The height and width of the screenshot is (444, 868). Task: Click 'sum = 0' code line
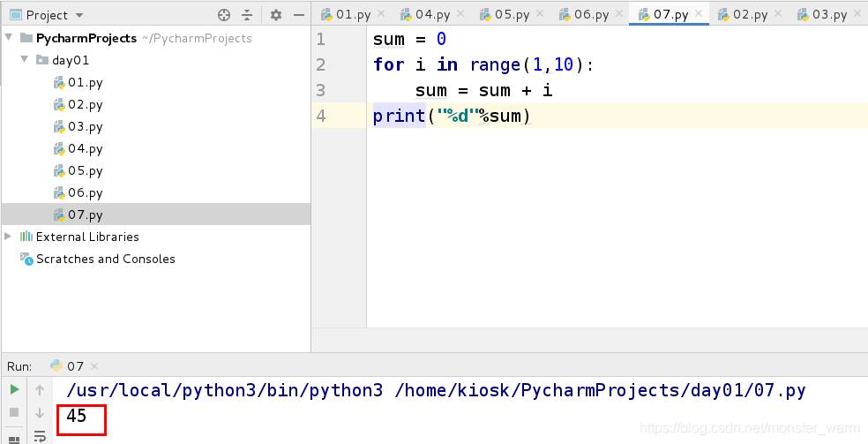pyautogui.click(x=409, y=40)
